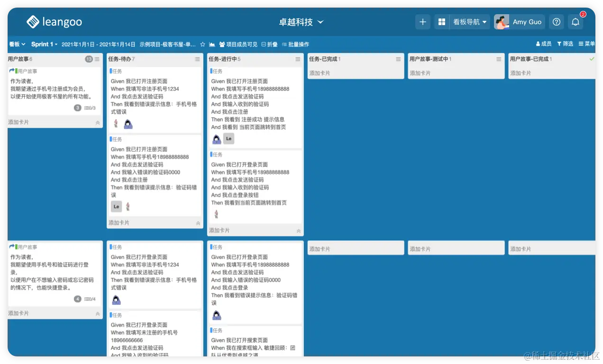The image size is (603, 364).
Task: Open user story card about 手机号和验证码进行登录
Action: pos(55,275)
